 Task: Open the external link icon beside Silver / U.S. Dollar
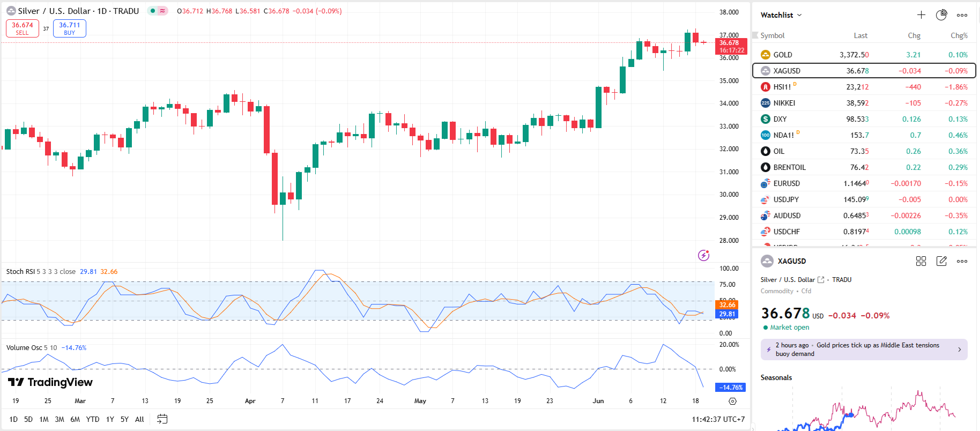821,280
